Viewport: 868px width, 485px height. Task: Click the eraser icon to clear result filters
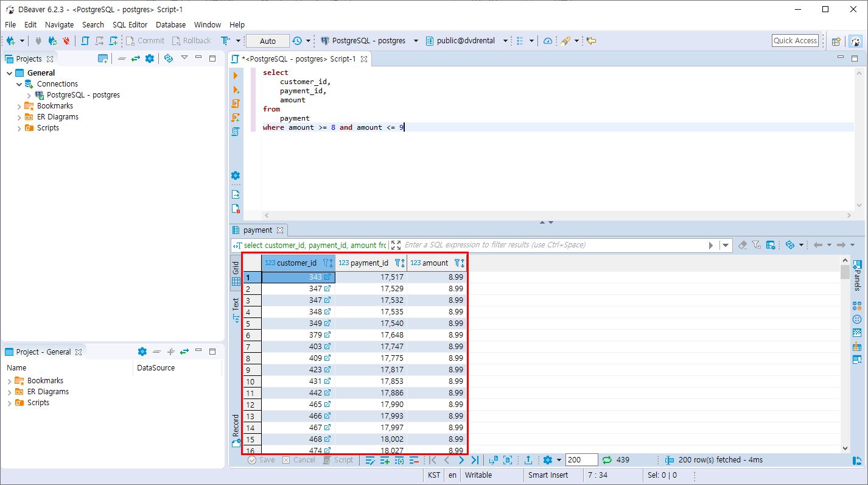click(743, 245)
